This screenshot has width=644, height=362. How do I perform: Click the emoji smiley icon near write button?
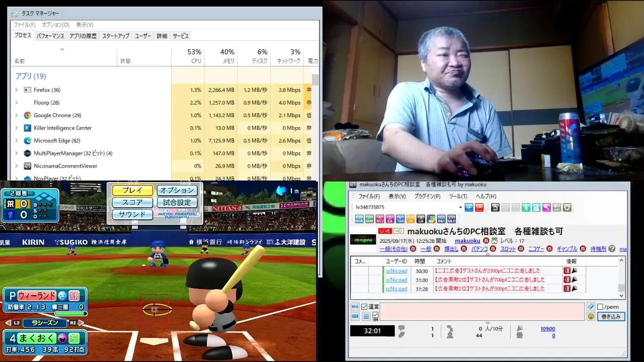click(591, 317)
